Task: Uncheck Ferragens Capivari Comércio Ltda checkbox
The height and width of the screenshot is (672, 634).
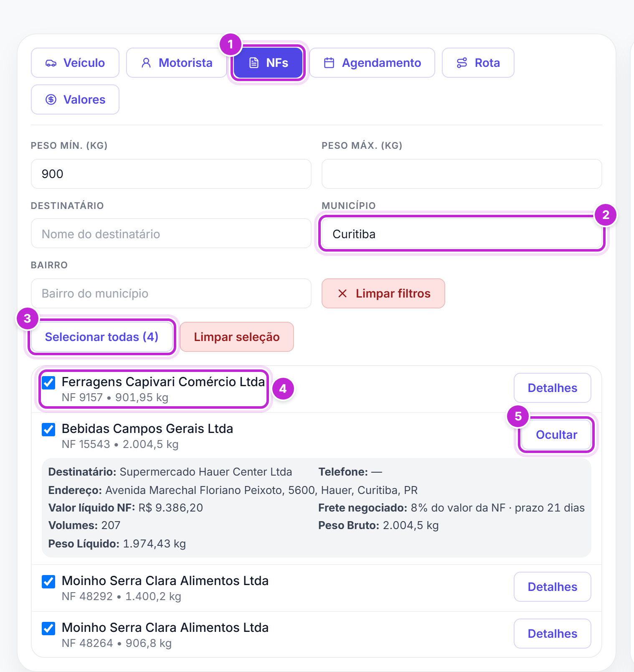Action: 48,382
